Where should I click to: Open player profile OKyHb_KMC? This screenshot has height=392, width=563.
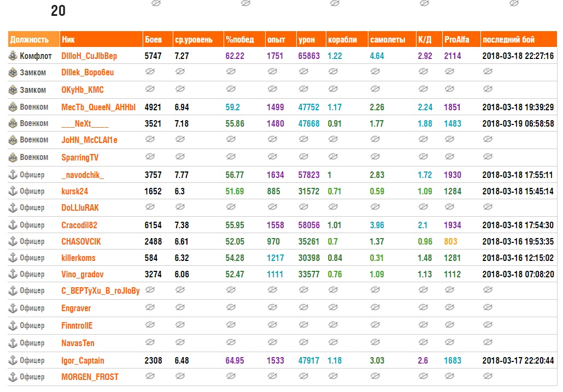83,90
